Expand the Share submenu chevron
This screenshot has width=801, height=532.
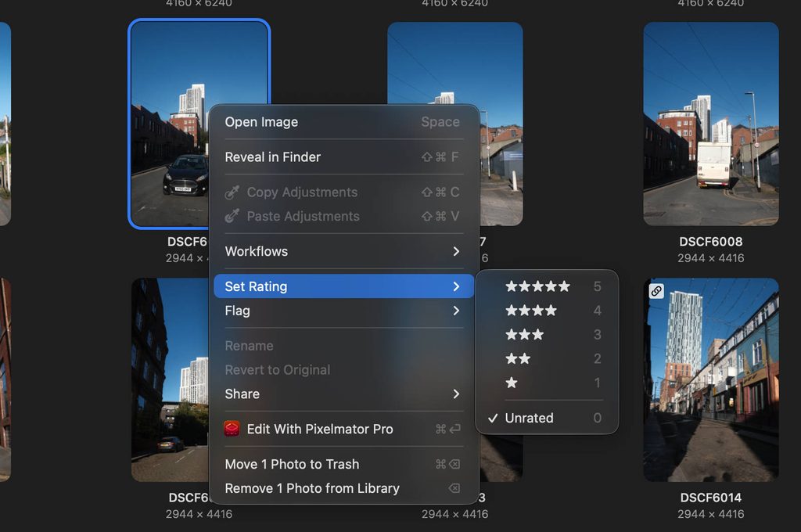click(x=456, y=394)
